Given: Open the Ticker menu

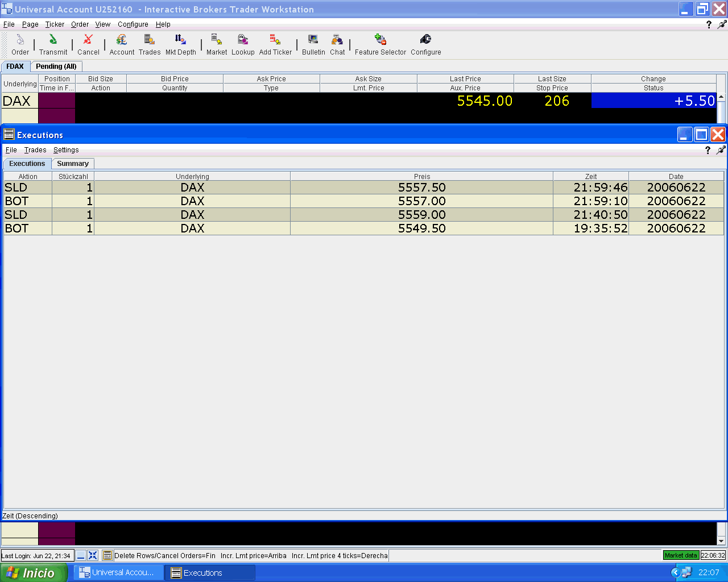Looking at the screenshot, I should tap(55, 24).
